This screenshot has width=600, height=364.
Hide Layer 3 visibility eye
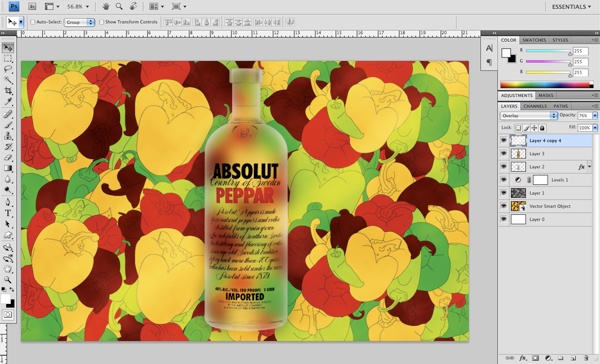click(504, 153)
